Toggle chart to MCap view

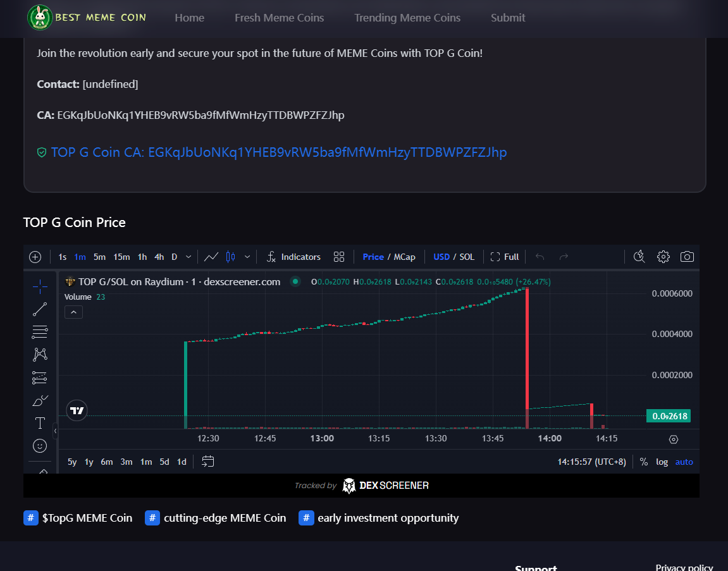404,257
